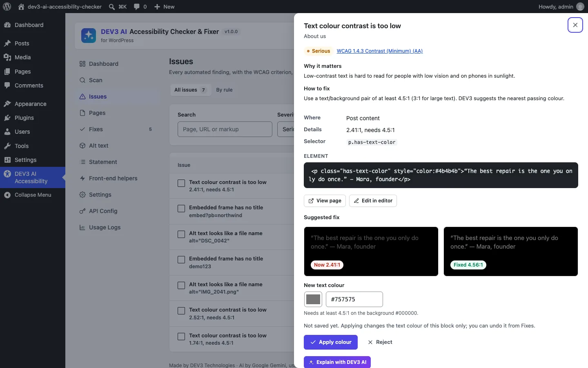Image resolution: width=588 pixels, height=368 pixels.
Task: Click the Edit in editor button
Action: (x=373, y=201)
